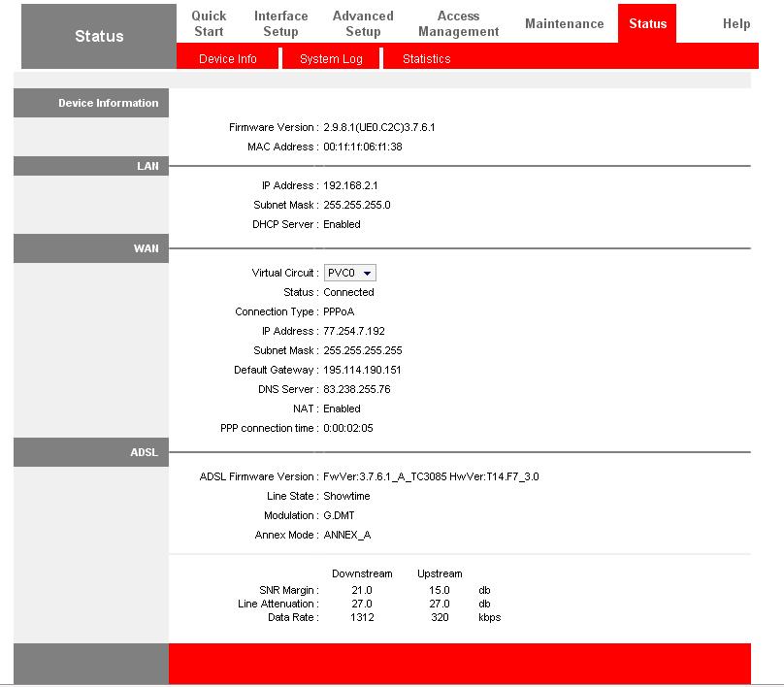Select the Maintenance menu item
The width and height of the screenshot is (784, 687).
(564, 21)
